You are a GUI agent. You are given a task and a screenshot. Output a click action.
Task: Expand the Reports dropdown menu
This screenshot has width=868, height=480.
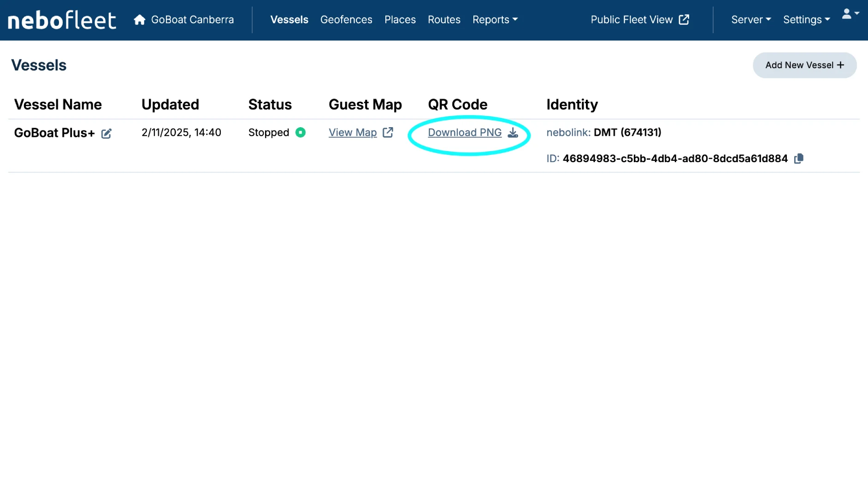pyautogui.click(x=495, y=20)
